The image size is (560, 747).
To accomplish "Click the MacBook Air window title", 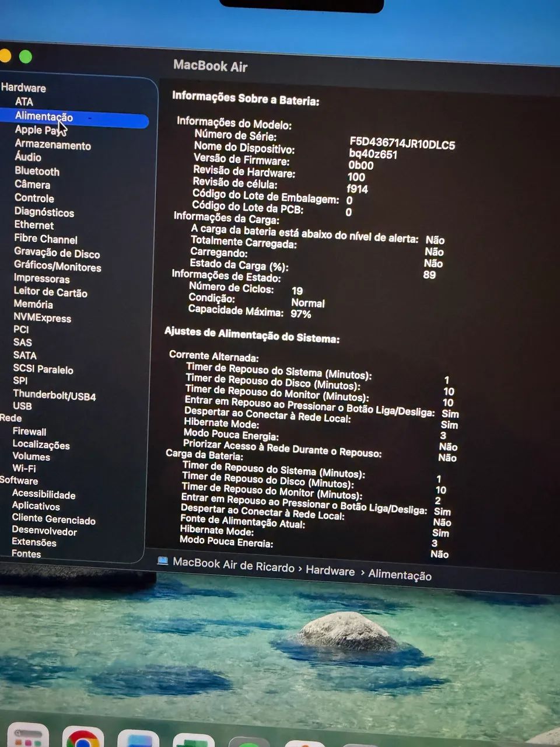I will coord(211,66).
